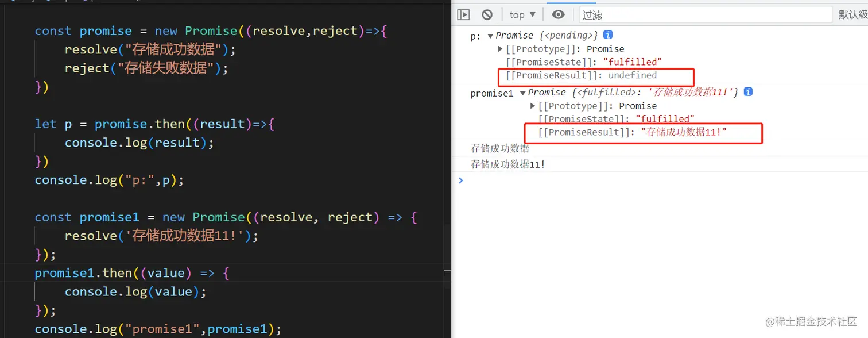Image resolution: width=868 pixels, height=338 pixels.
Task: Click the console log line '存储成功数据11!'
Action: (508, 164)
